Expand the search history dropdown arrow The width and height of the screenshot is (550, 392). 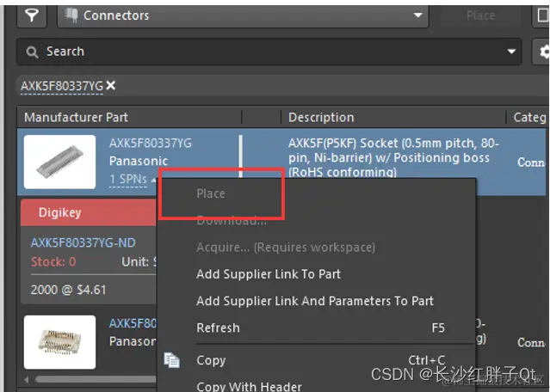tap(511, 52)
